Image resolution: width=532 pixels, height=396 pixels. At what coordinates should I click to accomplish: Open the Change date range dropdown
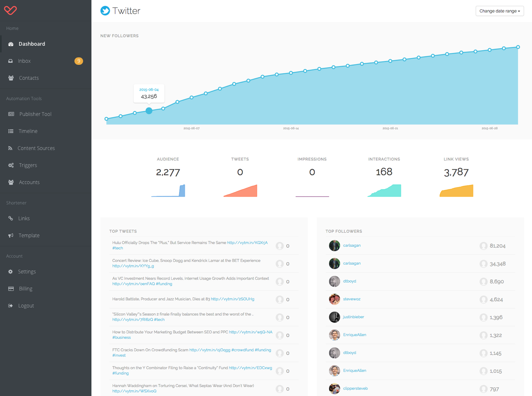pyautogui.click(x=500, y=11)
